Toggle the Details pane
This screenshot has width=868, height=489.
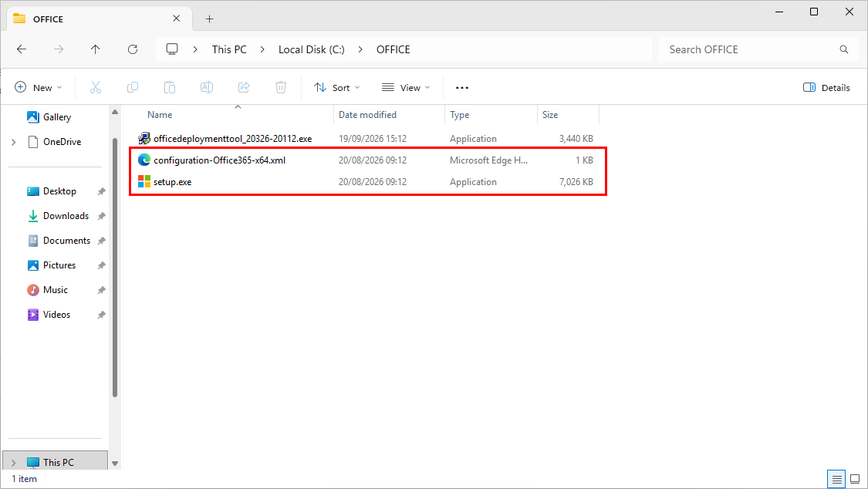point(826,87)
